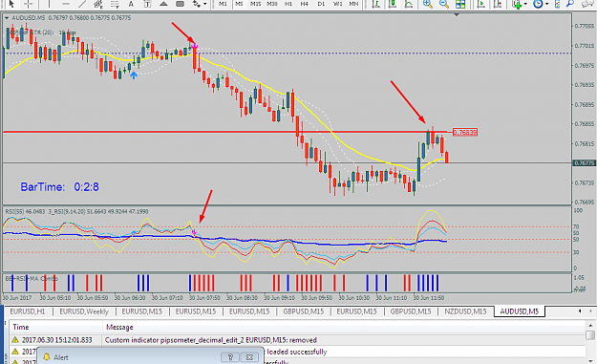Open the chat bubbles icon

588,4
